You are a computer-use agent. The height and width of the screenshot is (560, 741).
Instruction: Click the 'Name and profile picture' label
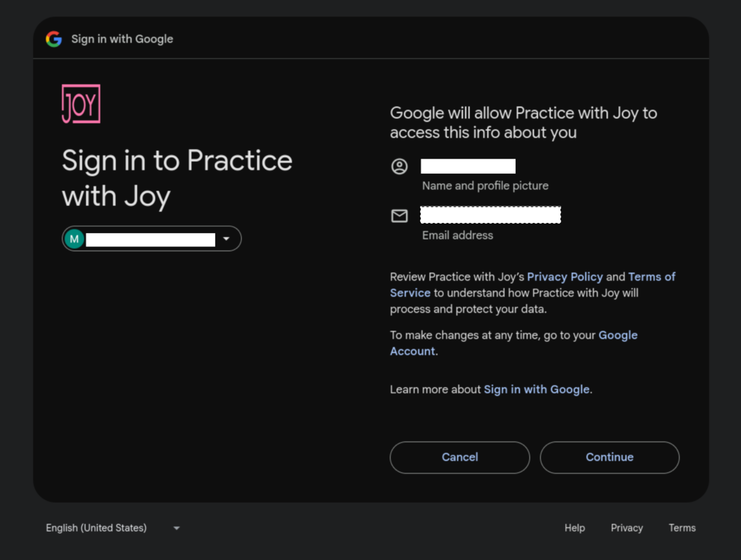coord(485,186)
